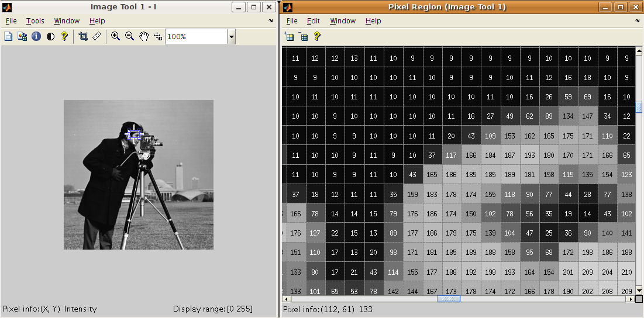Show image information with the blue info icon
The image size is (644, 318).
point(36,36)
